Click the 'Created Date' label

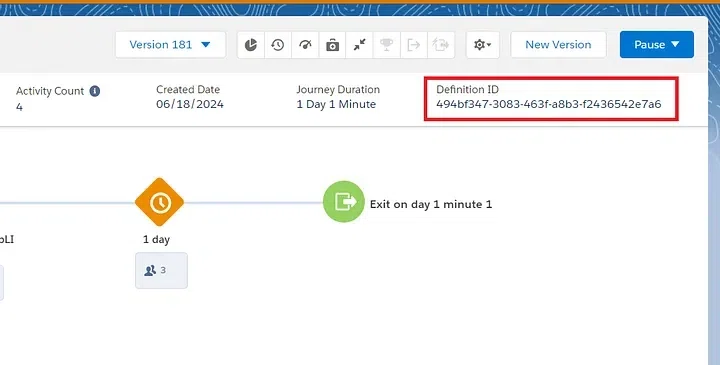[x=188, y=90]
